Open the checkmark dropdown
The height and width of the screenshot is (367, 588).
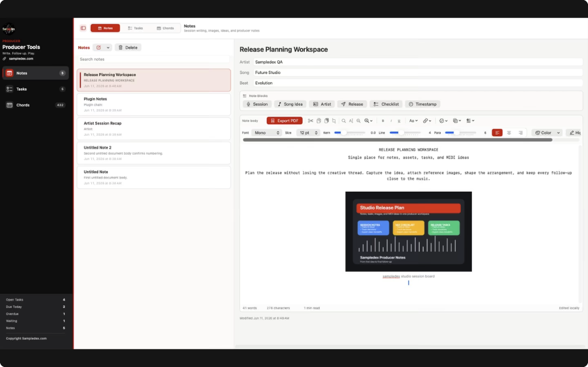point(443,121)
